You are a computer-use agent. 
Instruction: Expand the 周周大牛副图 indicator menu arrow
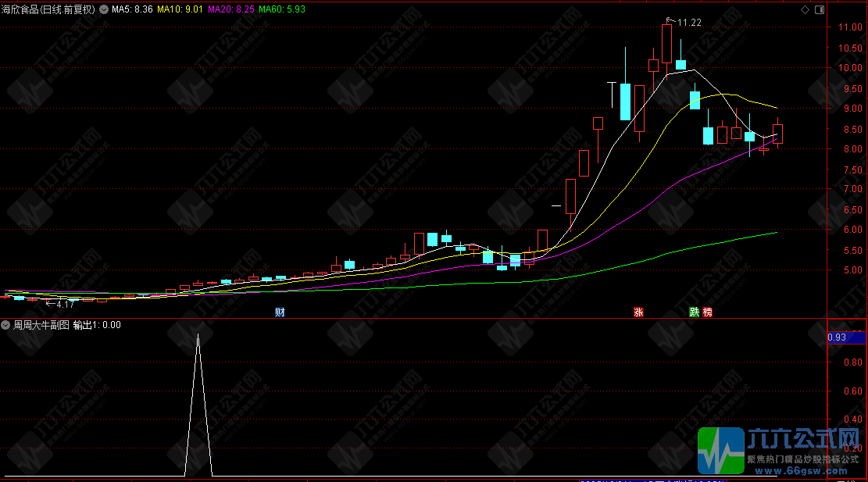5,325
